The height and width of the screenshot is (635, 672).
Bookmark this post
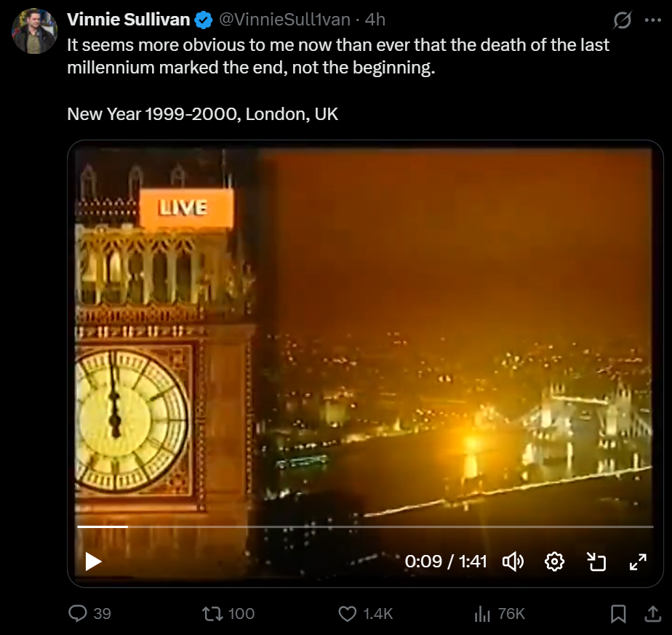(x=618, y=613)
